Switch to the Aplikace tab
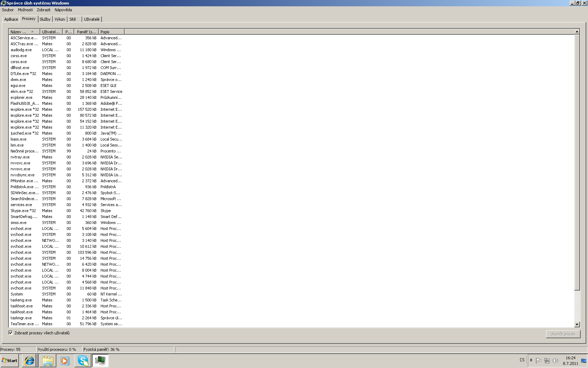 point(11,19)
